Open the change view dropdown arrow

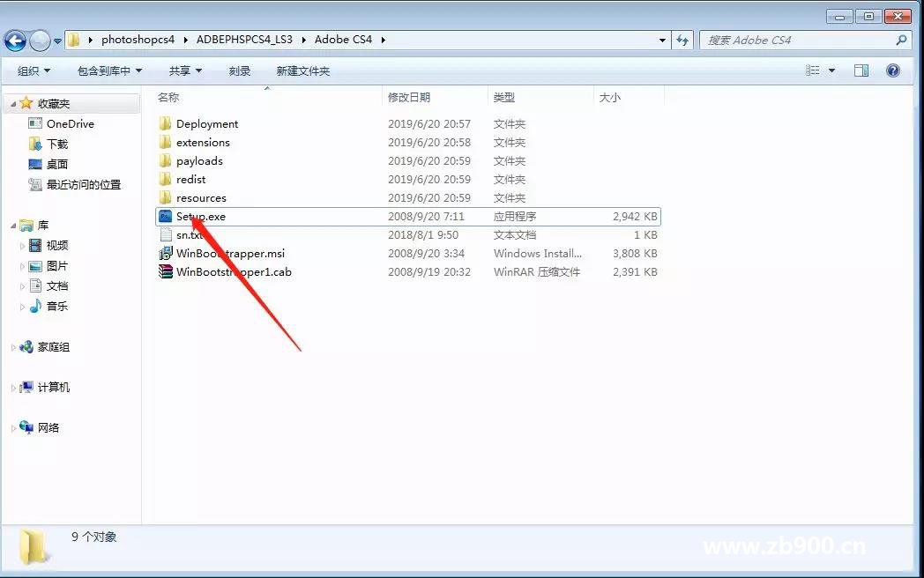click(831, 70)
